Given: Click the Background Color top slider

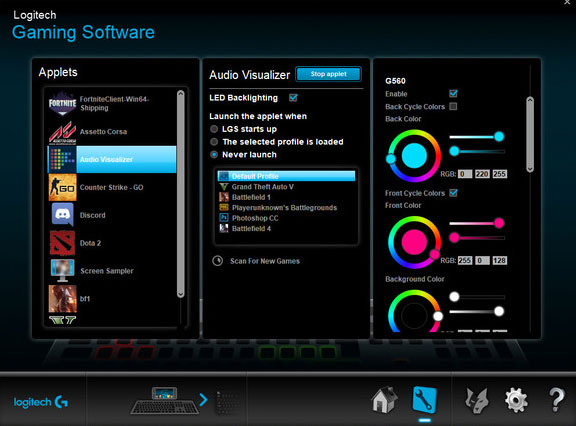Looking at the screenshot, I should click(477, 296).
